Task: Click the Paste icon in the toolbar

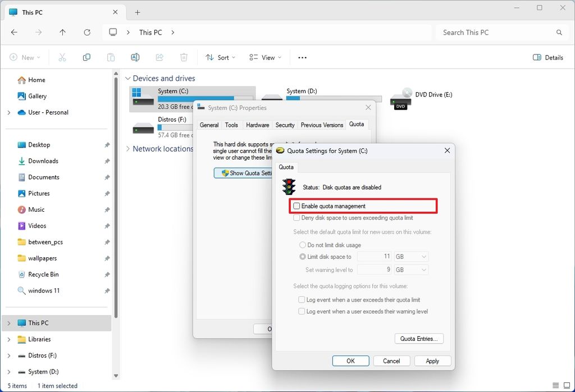Action: 111,57
